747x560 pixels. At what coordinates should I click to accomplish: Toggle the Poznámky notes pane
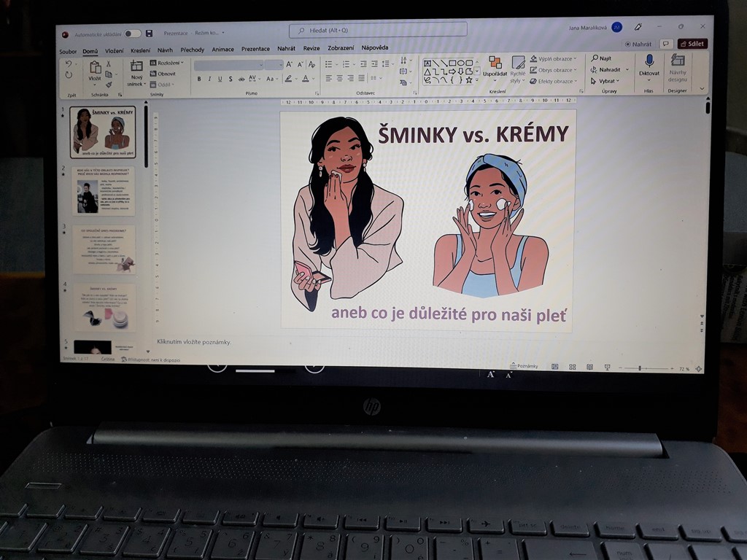pos(523,366)
